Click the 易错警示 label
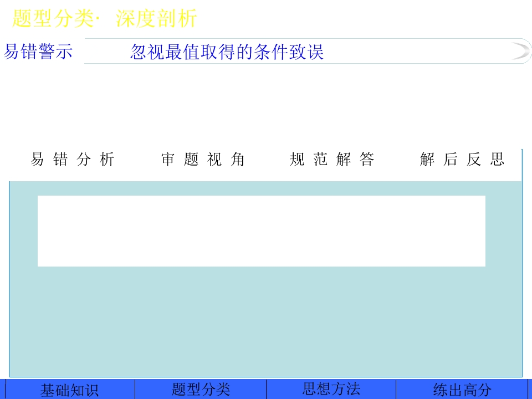532x399 pixels. tap(38, 52)
